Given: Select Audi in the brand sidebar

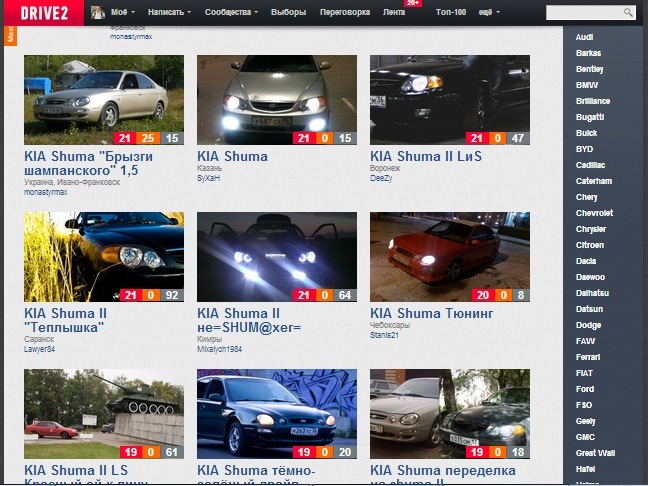Looking at the screenshot, I should click(x=584, y=37).
